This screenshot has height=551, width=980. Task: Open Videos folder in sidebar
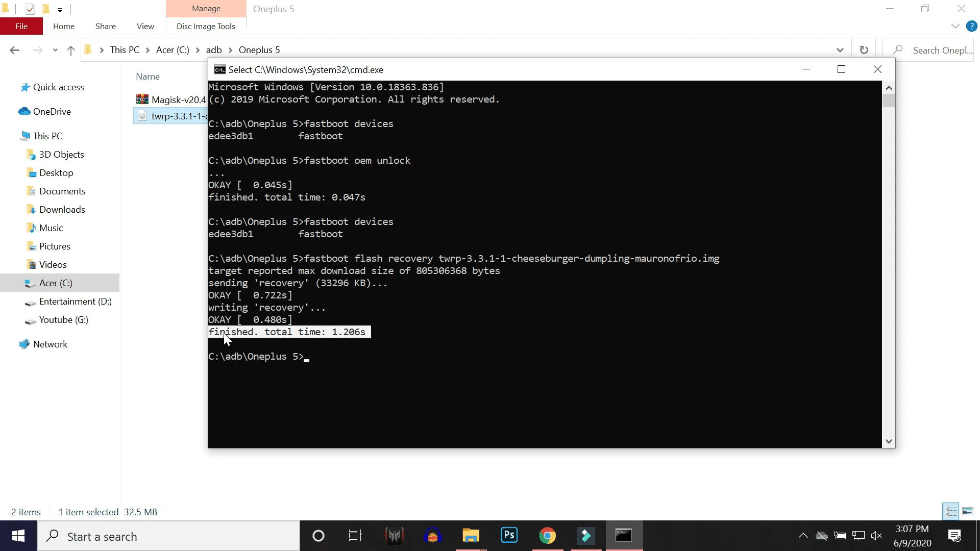[x=53, y=265]
